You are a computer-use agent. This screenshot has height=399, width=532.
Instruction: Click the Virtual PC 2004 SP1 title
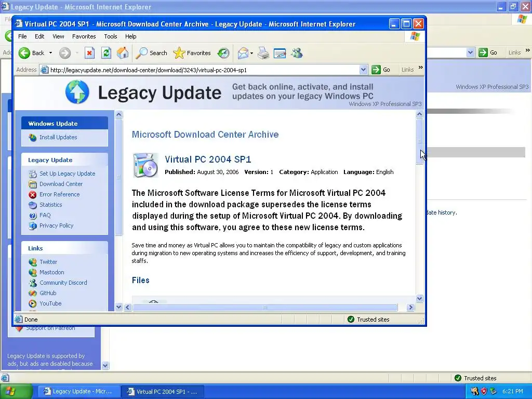click(208, 159)
